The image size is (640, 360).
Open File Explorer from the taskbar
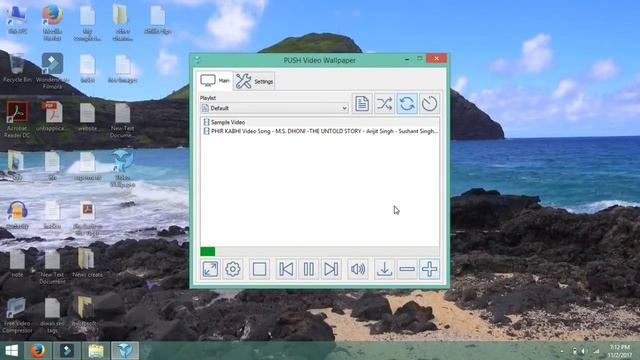click(x=96, y=351)
